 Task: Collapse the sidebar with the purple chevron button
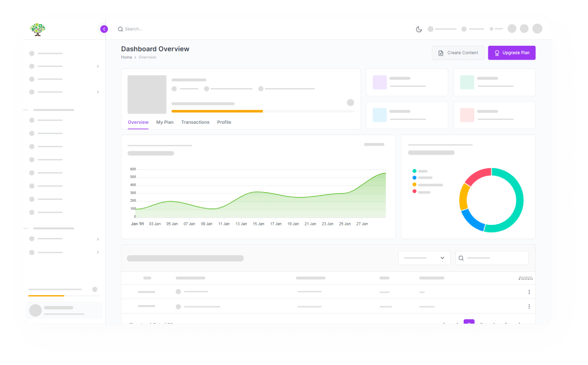[x=104, y=29]
